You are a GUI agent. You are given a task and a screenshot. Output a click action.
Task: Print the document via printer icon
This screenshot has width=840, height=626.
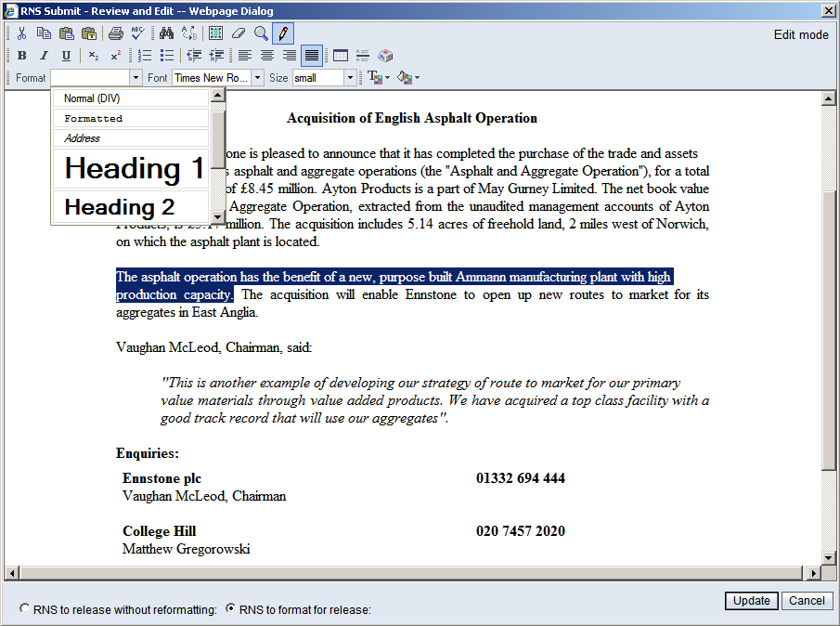point(116,33)
